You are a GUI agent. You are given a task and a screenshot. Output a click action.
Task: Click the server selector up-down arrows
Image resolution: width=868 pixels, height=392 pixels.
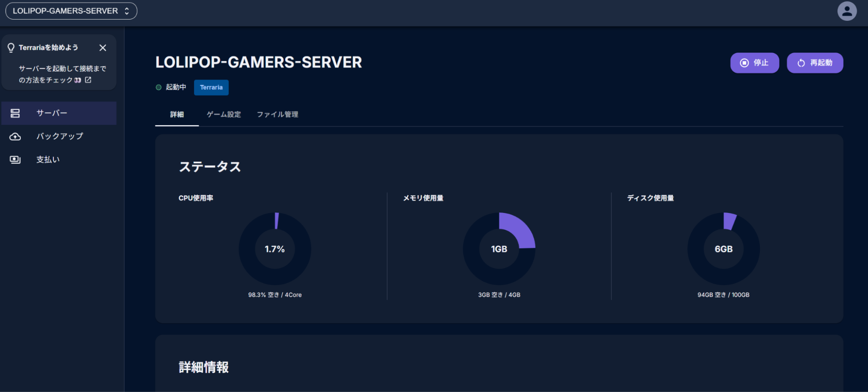(127, 11)
